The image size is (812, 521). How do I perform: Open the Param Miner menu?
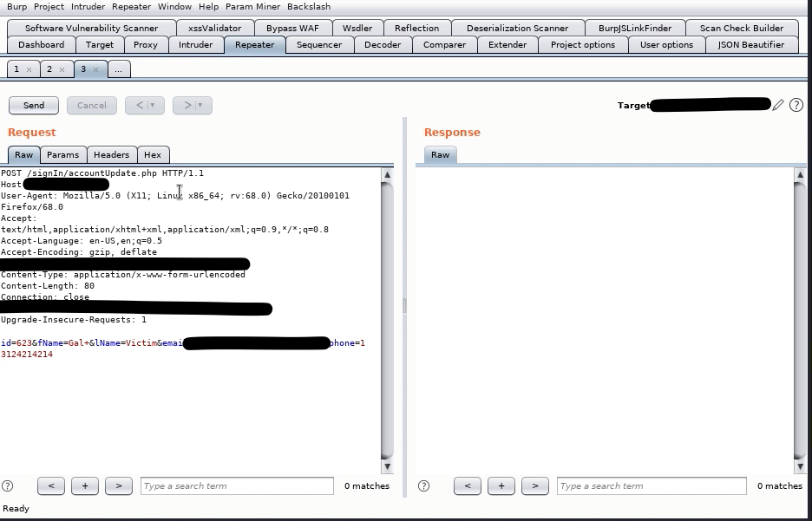coord(252,6)
